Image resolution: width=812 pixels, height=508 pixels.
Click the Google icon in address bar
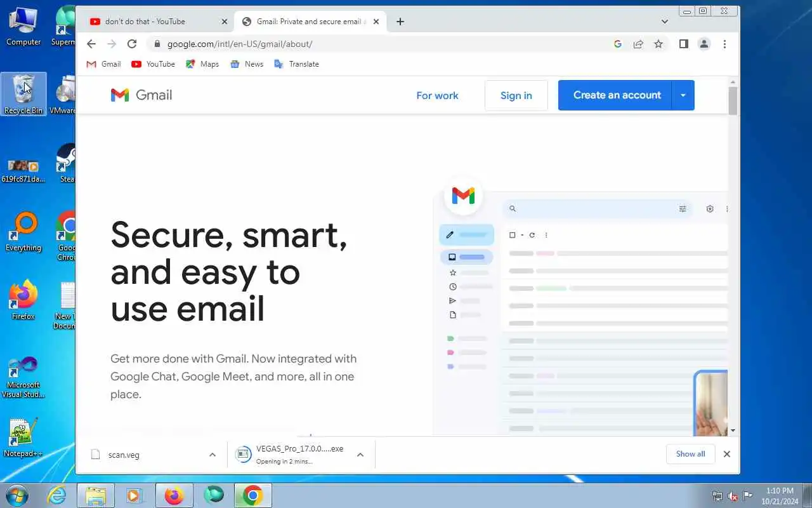(x=618, y=44)
